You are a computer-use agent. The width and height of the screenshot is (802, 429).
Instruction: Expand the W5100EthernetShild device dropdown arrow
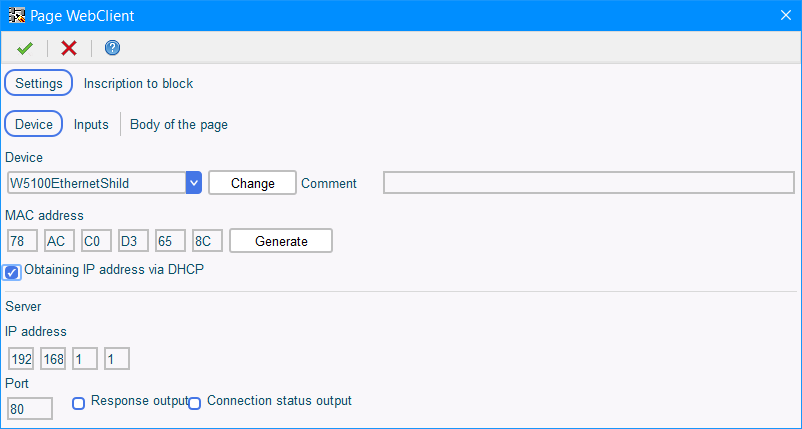194,183
